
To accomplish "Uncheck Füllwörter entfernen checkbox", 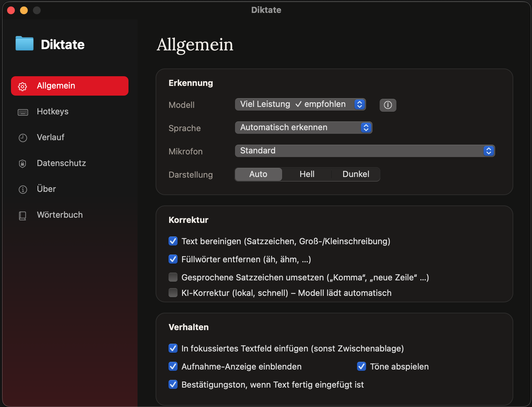I will click(x=173, y=259).
